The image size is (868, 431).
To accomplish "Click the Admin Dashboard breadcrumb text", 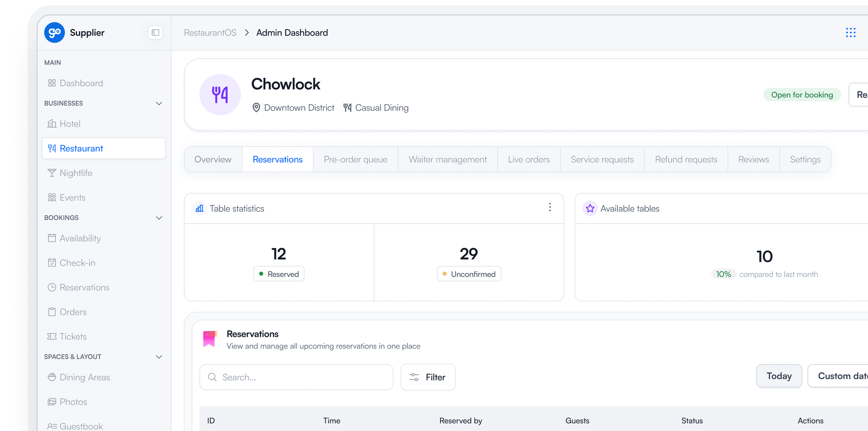I will tap(292, 33).
